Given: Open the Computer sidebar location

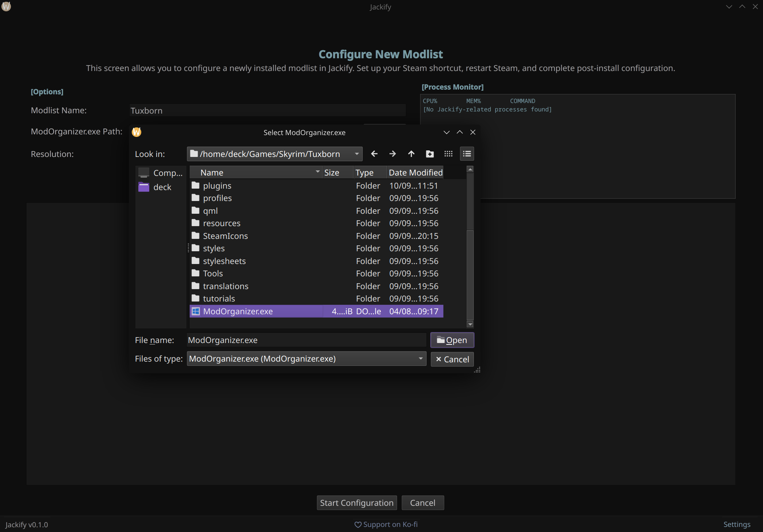Looking at the screenshot, I should pyautogui.click(x=161, y=173).
